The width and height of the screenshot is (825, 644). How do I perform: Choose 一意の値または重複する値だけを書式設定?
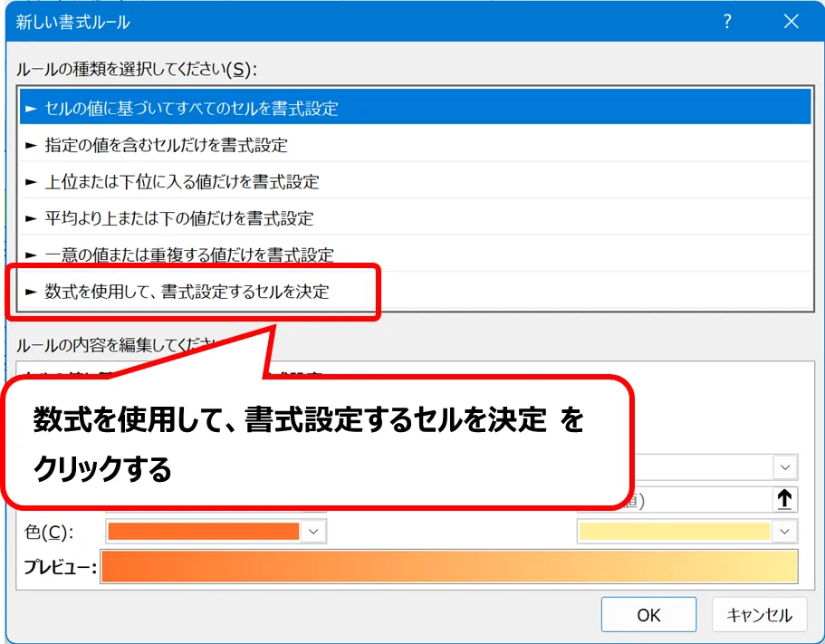tap(189, 255)
